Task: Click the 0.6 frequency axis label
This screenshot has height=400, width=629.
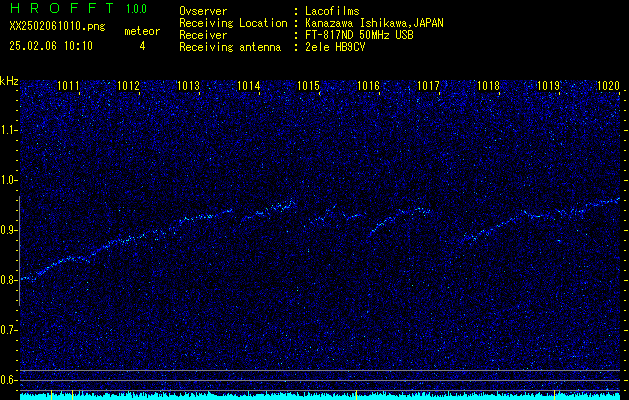Action: click(8, 380)
